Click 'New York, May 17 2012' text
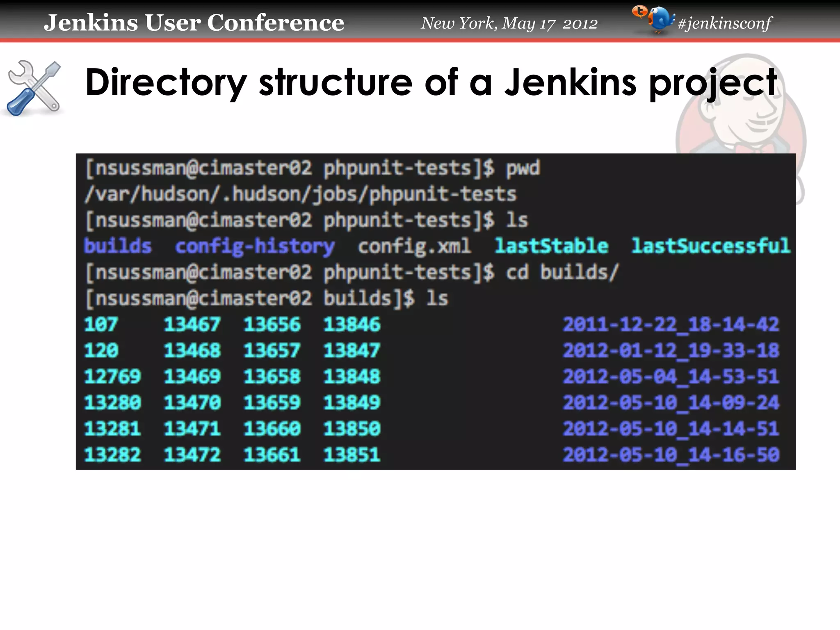This screenshot has width=840, height=630. point(509,23)
